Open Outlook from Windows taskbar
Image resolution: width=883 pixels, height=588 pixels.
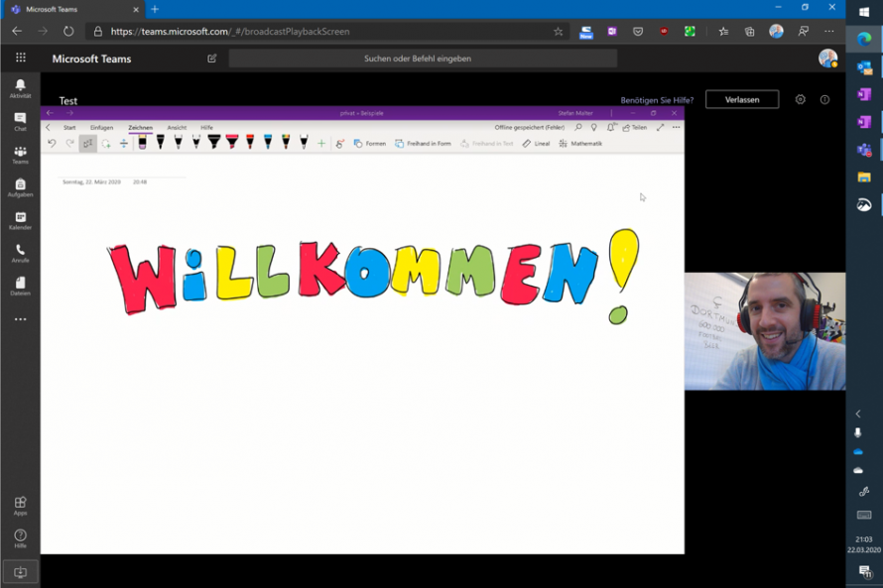point(864,68)
